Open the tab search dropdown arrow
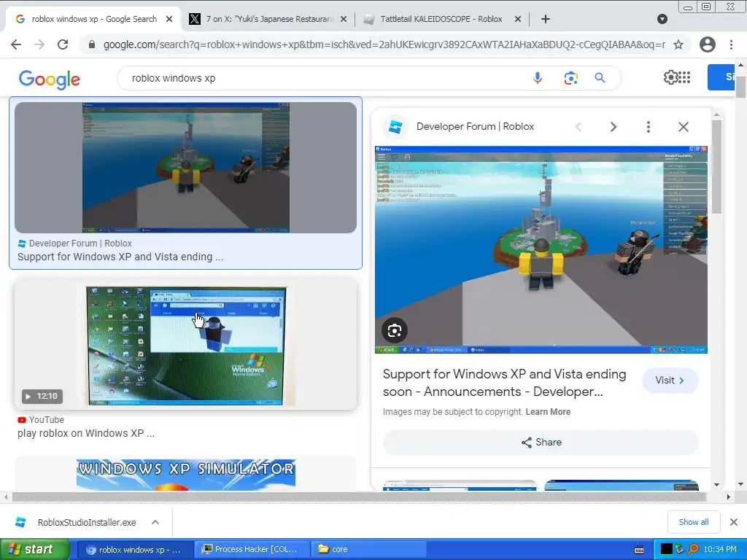The width and height of the screenshot is (747, 560). point(662,19)
